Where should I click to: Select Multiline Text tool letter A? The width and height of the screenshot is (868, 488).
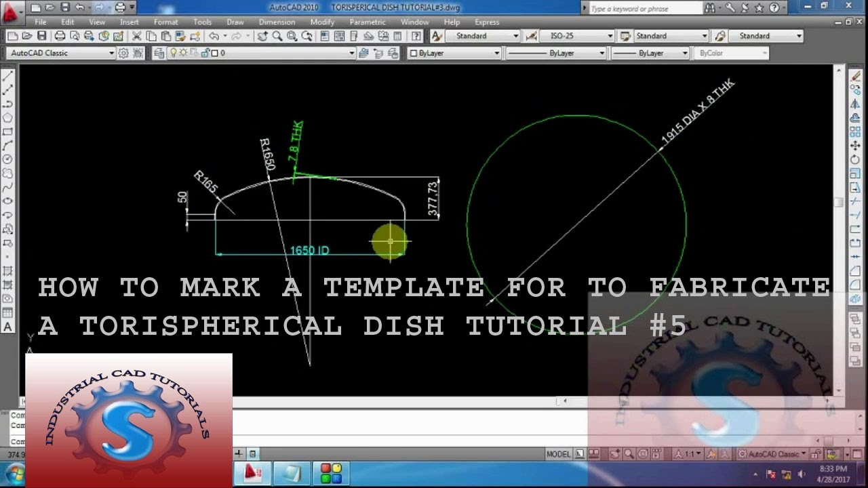(x=8, y=327)
